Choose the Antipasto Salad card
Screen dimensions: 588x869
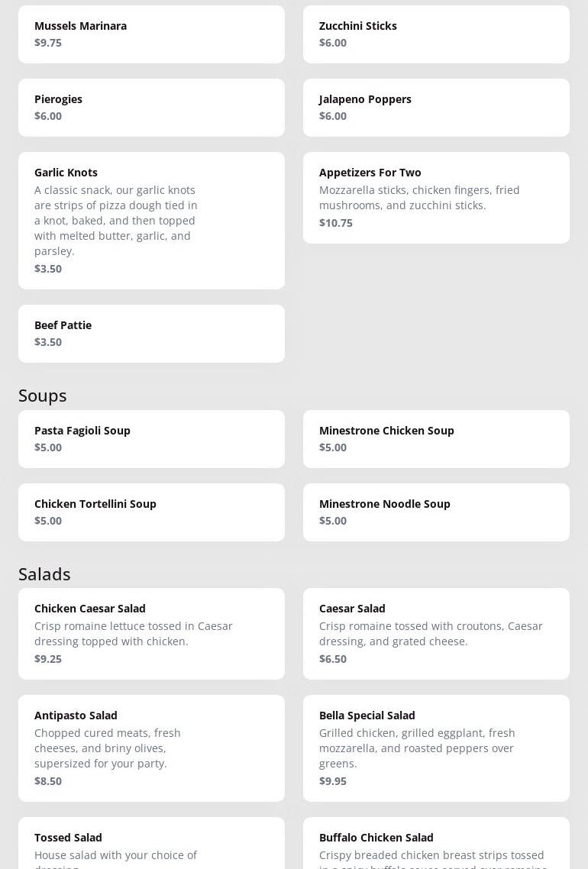pyautogui.click(x=151, y=748)
